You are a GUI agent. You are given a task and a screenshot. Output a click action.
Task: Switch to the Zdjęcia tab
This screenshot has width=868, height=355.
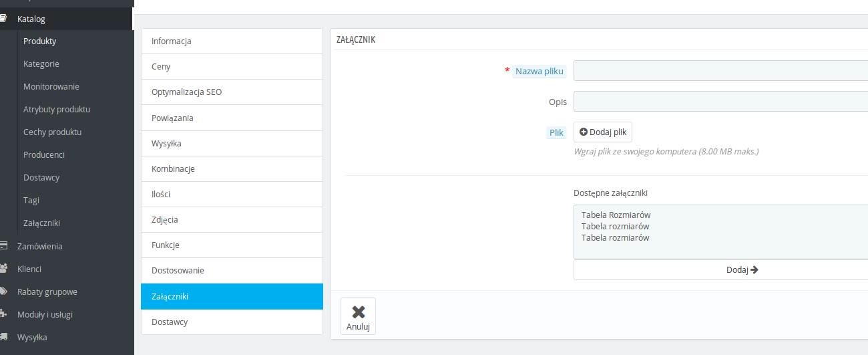pos(232,219)
